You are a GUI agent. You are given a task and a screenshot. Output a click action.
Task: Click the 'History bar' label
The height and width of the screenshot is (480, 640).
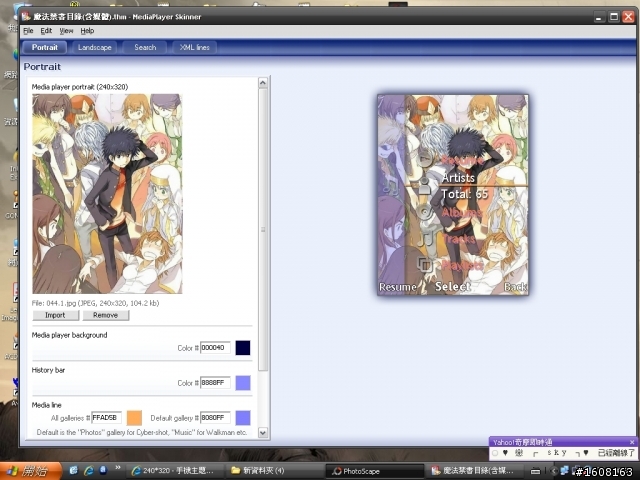(48, 370)
